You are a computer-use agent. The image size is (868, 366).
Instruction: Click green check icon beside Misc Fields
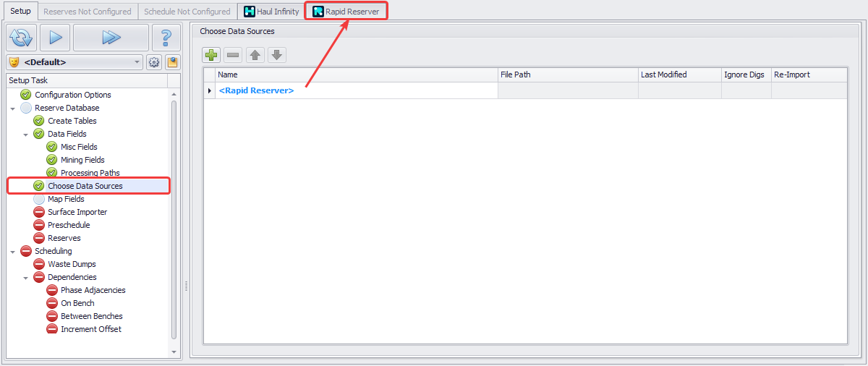tap(52, 147)
